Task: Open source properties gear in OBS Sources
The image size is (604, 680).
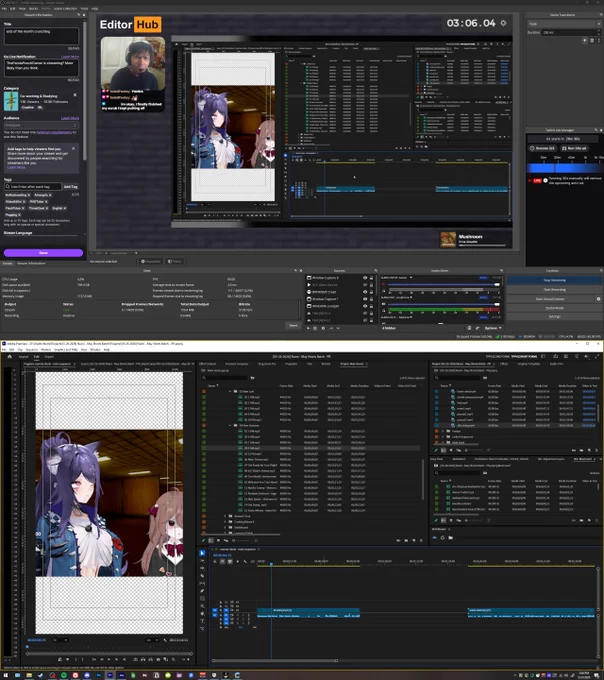Action: 323,328
